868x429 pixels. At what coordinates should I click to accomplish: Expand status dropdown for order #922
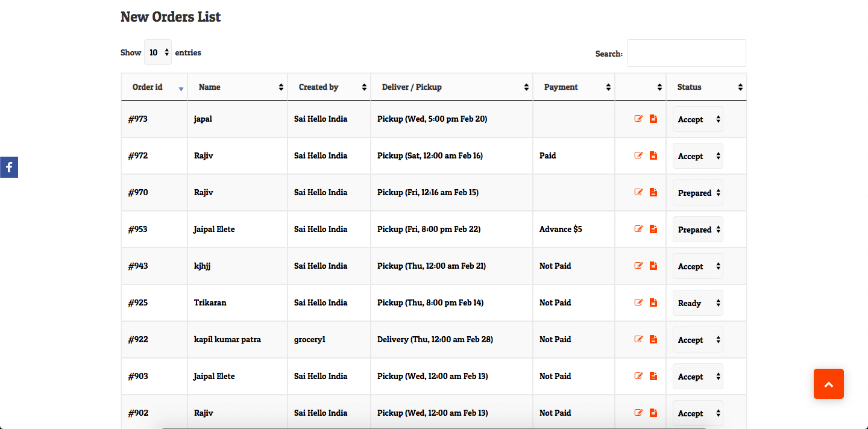(x=697, y=340)
